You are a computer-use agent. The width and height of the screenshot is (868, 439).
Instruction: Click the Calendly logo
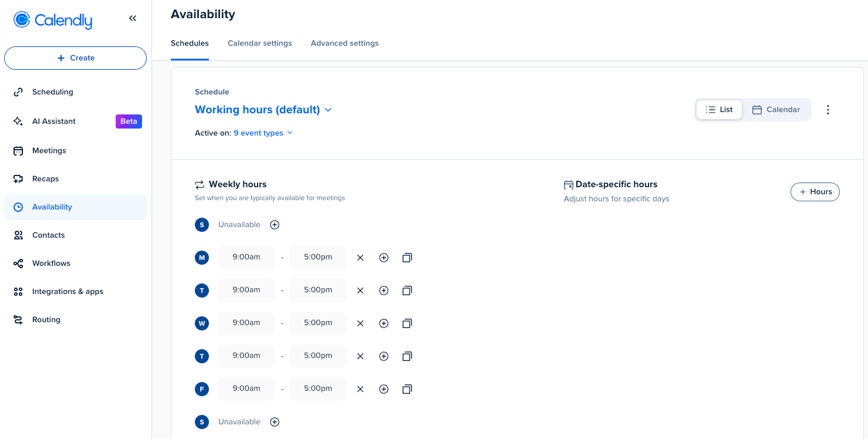click(x=53, y=21)
